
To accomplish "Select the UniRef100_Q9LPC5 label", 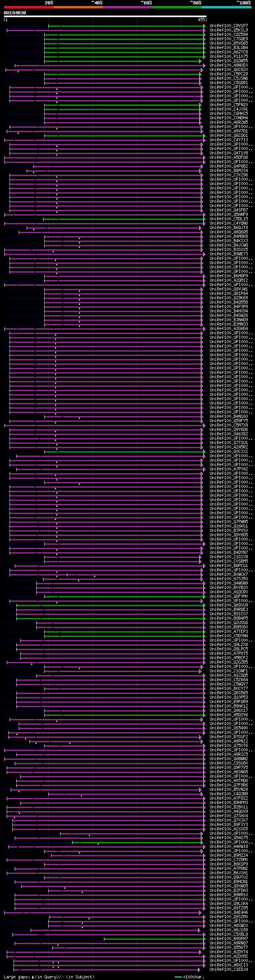I will coord(229,649).
